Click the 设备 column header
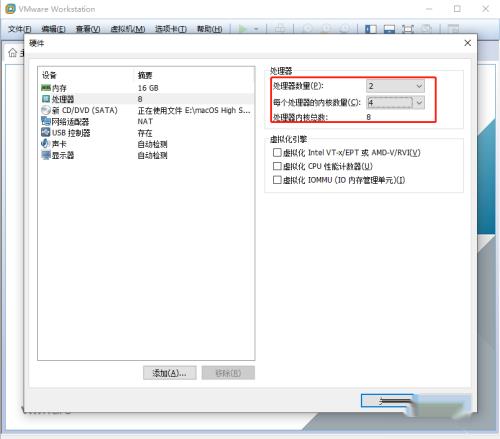The width and height of the screenshot is (500, 439). (49, 75)
